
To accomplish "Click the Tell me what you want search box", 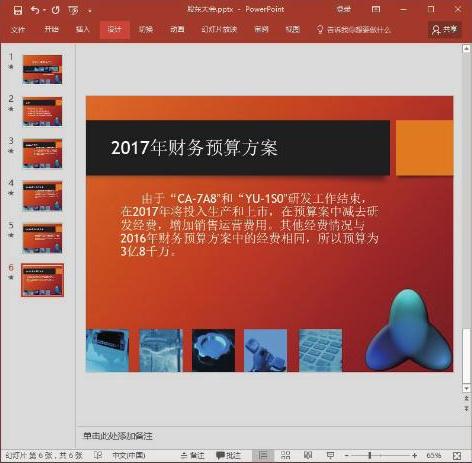I will (354, 30).
